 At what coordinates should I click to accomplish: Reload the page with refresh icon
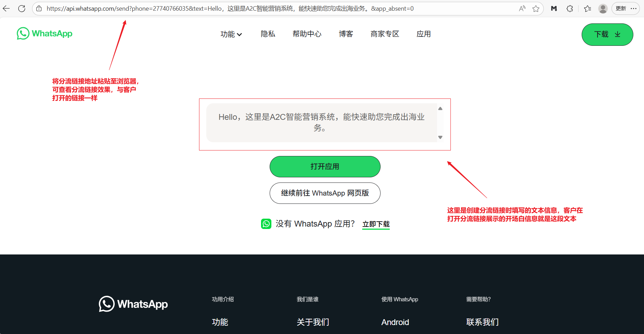22,9
